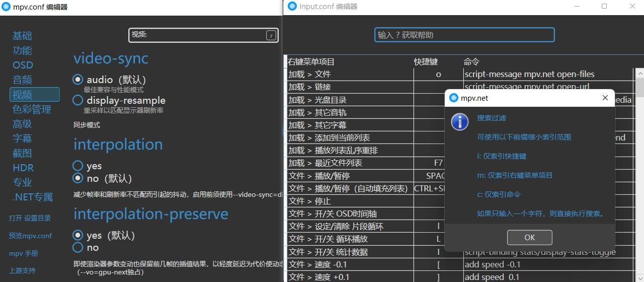This screenshot has width=644, height=282.
Task: Select the 加载 > 光盘目录 cell
Action: pos(350,100)
